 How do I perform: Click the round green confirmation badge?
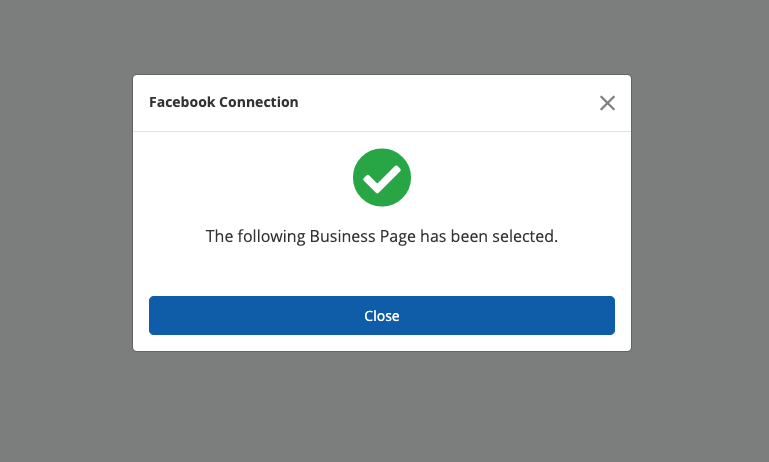point(382,178)
